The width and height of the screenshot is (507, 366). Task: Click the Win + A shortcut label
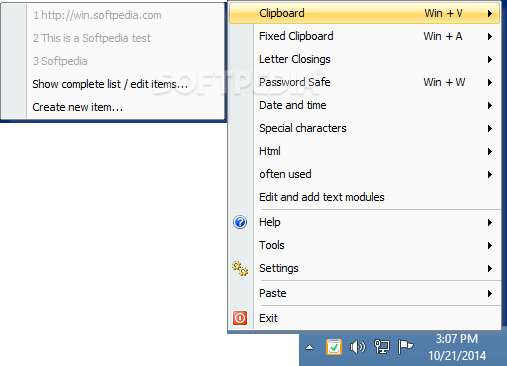pos(443,36)
